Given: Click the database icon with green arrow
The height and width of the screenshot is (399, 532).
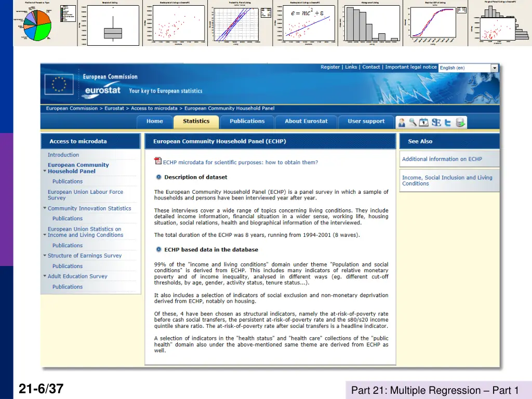Looking at the screenshot, I should coord(460,123).
